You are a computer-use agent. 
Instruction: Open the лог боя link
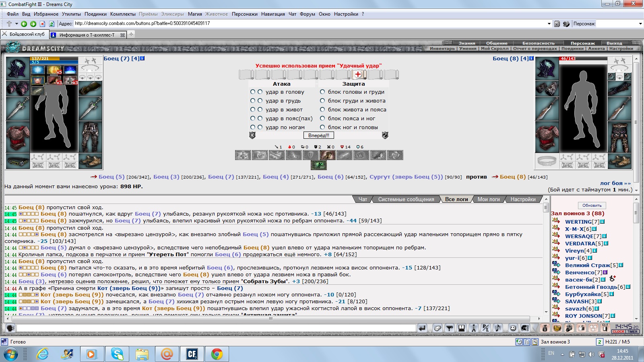click(x=615, y=183)
